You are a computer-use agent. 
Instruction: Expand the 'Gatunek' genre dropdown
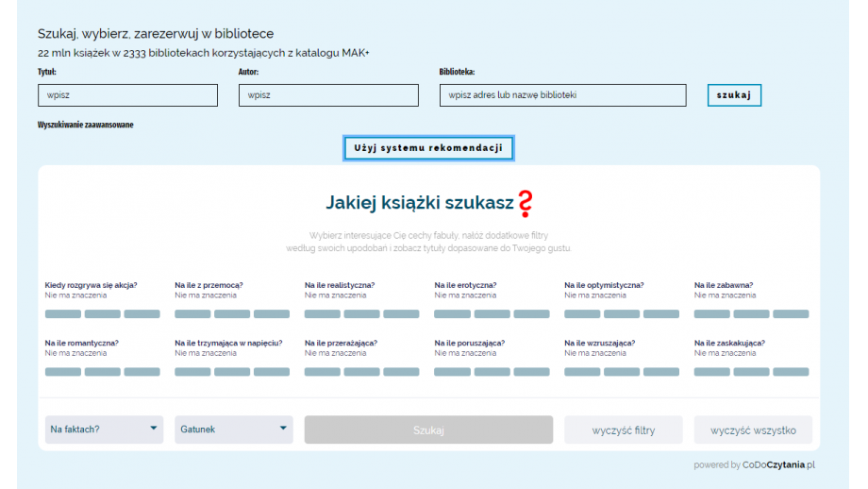(233, 430)
